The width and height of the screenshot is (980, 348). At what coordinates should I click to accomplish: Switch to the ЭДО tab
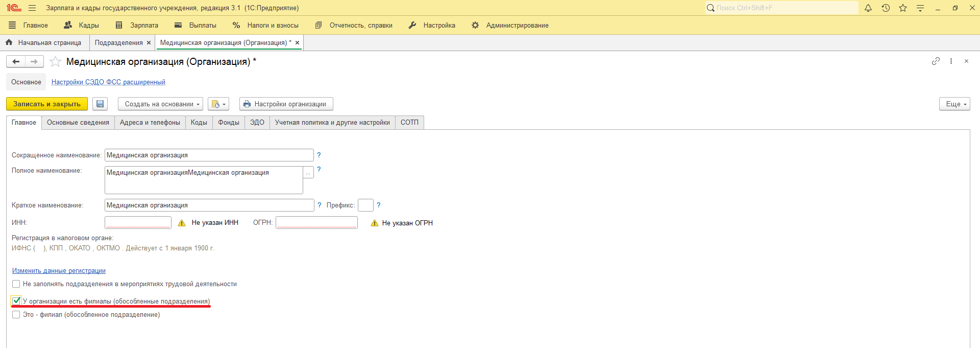pyautogui.click(x=257, y=123)
